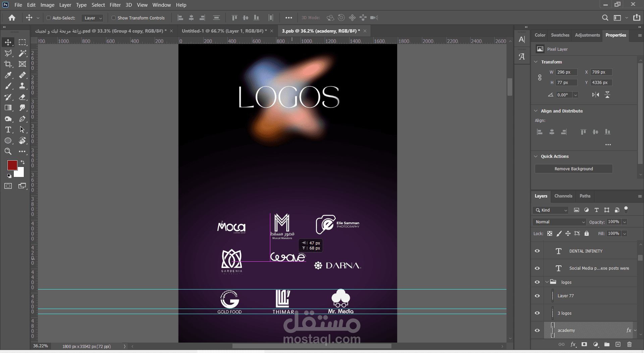Select the Brush tool
Screen dimensions: 644x353
(8, 86)
